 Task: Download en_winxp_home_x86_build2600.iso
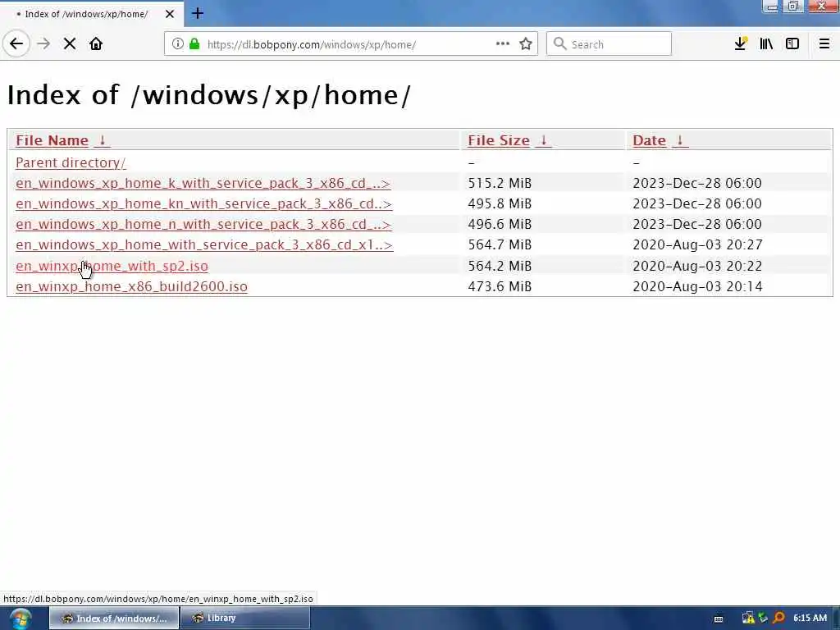click(132, 286)
